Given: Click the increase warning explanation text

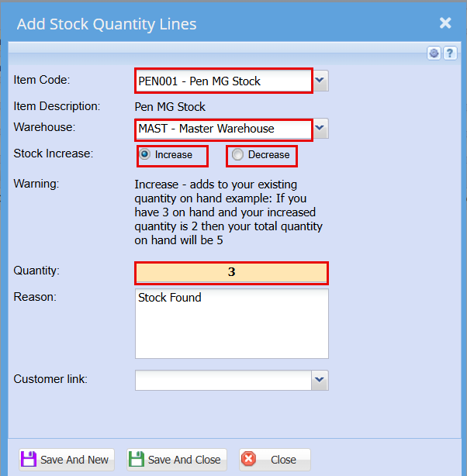Looking at the screenshot, I should tap(229, 212).
